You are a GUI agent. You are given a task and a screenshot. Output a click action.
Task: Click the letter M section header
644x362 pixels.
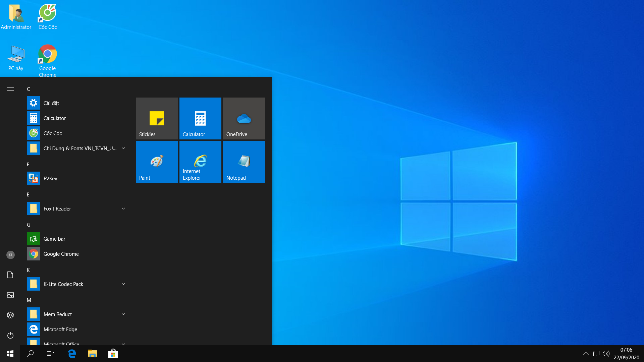tap(29, 300)
